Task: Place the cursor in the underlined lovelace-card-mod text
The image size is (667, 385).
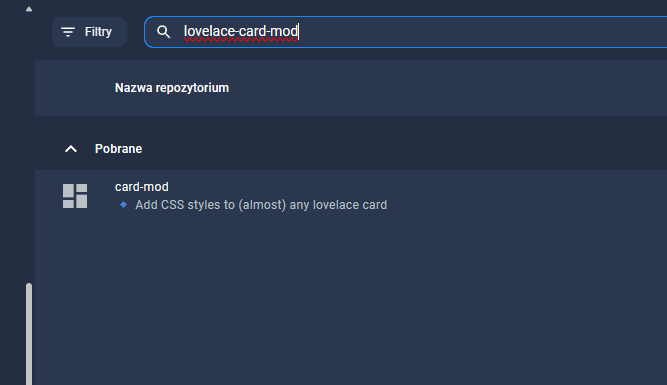Action: tap(241, 31)
